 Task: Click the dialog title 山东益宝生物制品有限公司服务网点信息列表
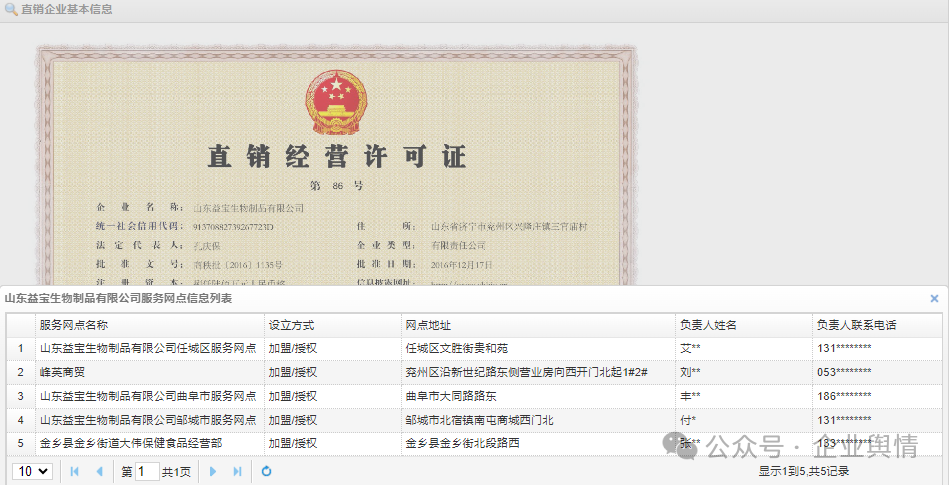119,299
